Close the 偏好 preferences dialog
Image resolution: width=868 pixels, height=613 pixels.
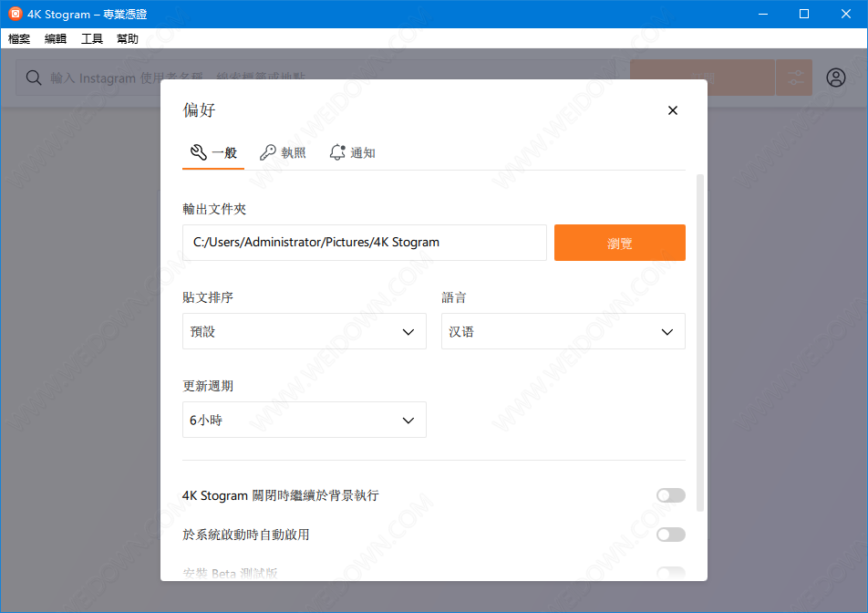click(x=673, y=110)
